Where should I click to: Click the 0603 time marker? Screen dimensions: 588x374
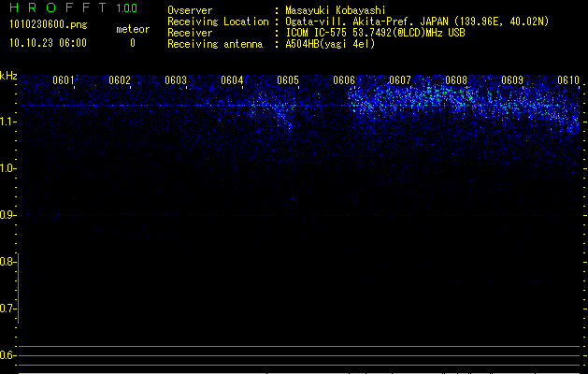click(176, 80)
